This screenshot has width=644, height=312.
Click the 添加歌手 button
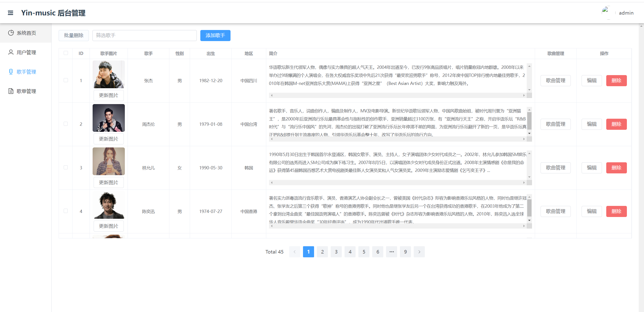tap(215, 36)
